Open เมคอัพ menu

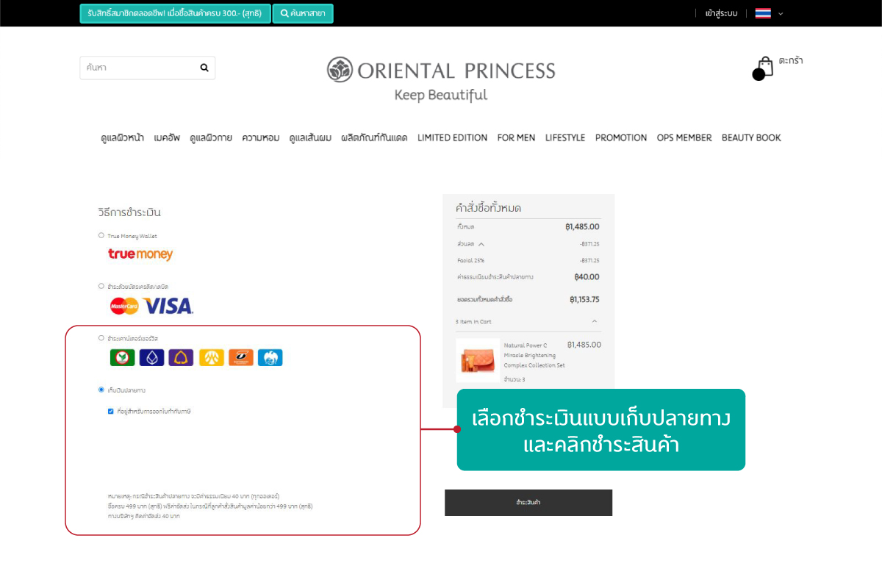click(167, 137)
